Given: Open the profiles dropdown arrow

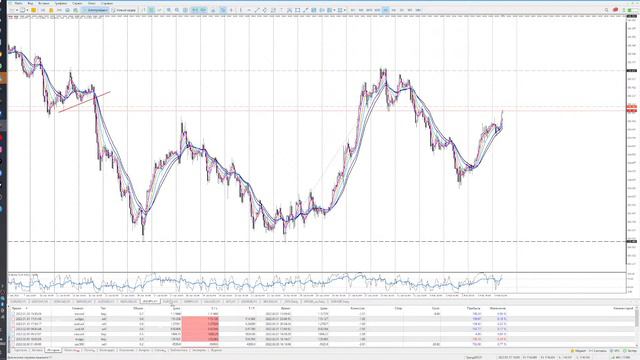Looking at the screenshot, I should [x=27, y=10].
